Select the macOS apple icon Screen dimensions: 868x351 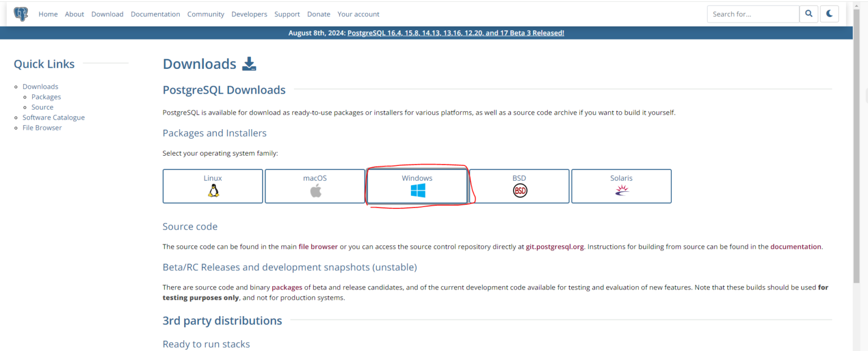(x=315, y=191)
